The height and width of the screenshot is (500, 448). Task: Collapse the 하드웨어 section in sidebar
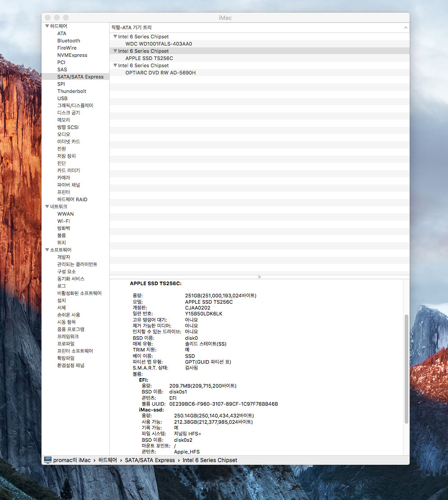(x=47, y=26)
